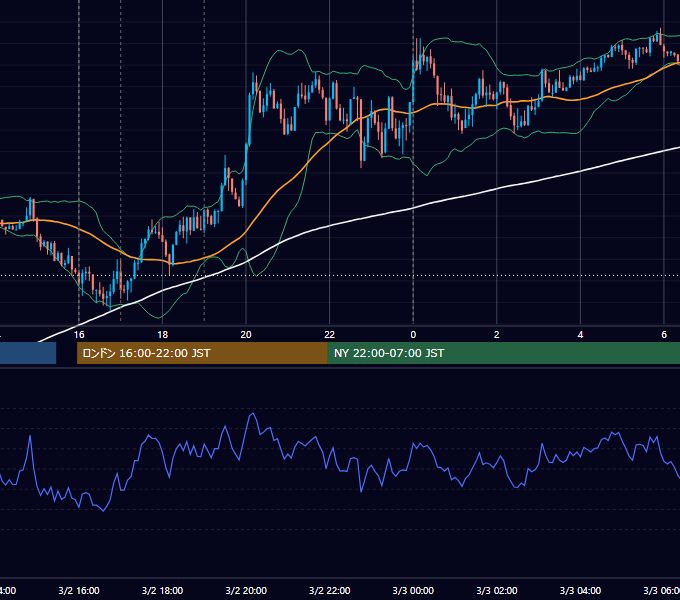Click the 3/3 00:00 date label

coord(413,590)
